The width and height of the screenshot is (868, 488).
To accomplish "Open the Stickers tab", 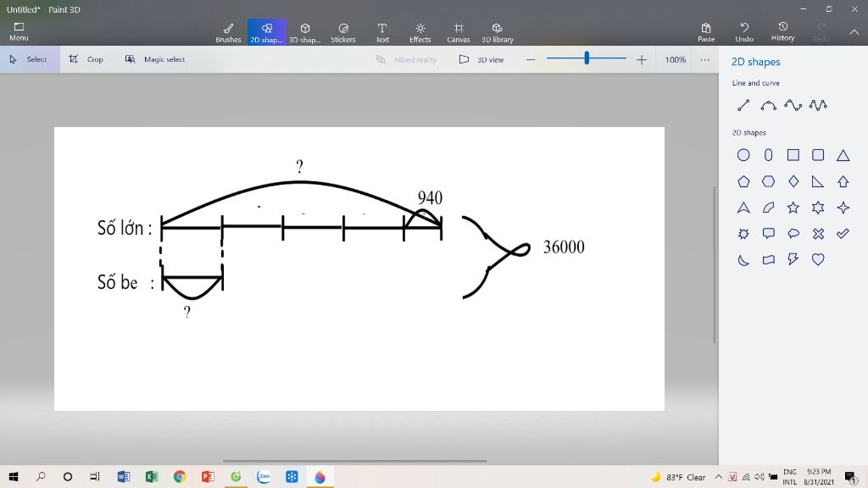I will (x=343, y=32).
